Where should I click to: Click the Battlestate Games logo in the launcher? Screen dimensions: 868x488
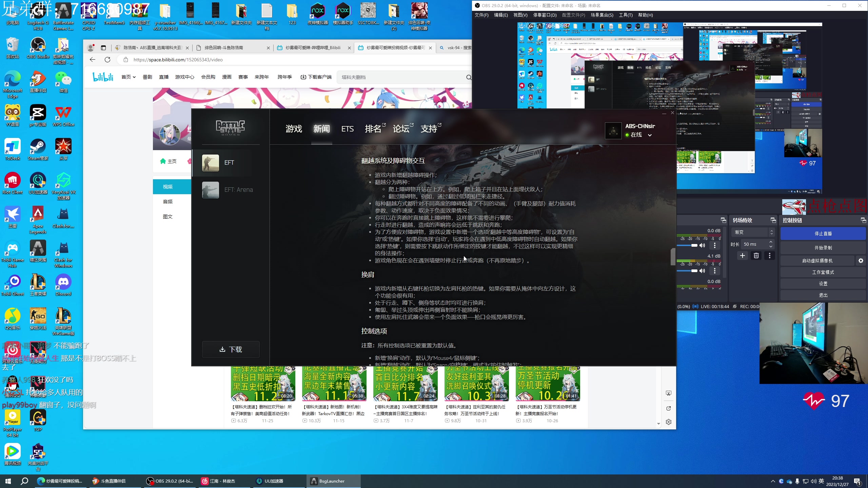(x=231, y=128)
